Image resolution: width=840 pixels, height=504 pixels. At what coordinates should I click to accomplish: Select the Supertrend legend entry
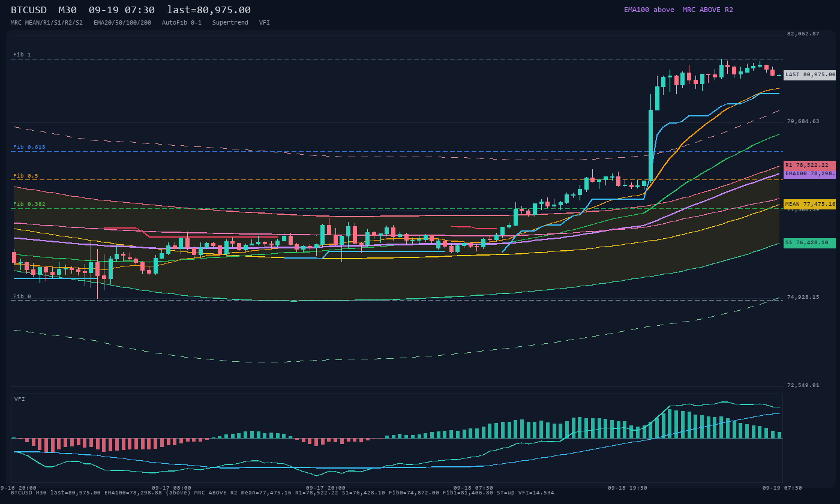230,22
